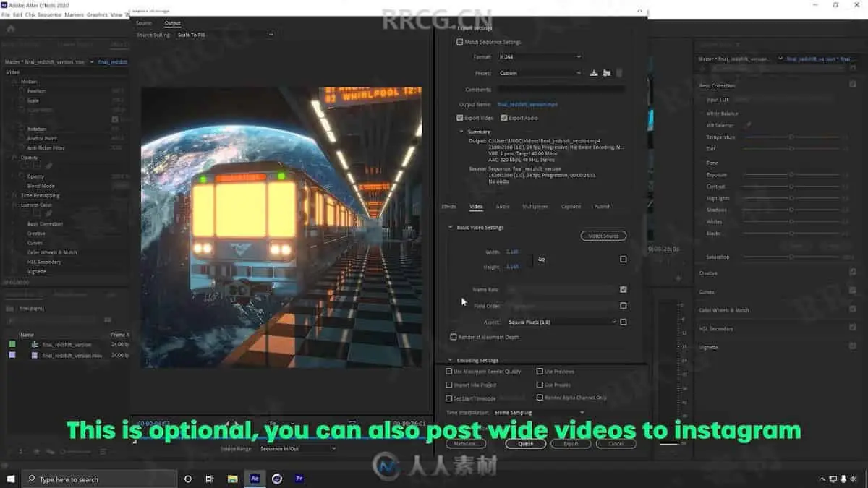Click the train preview thumbnail
Screen dimensions: 868x488
281,227
